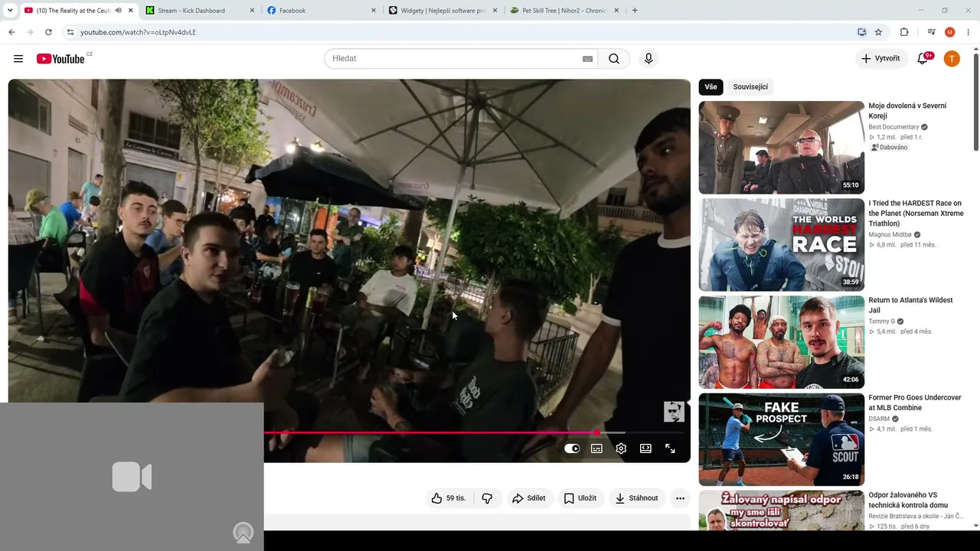Click the Uložit save button
Viewport: 980px width, 551px height.
(x=580, y=498)
